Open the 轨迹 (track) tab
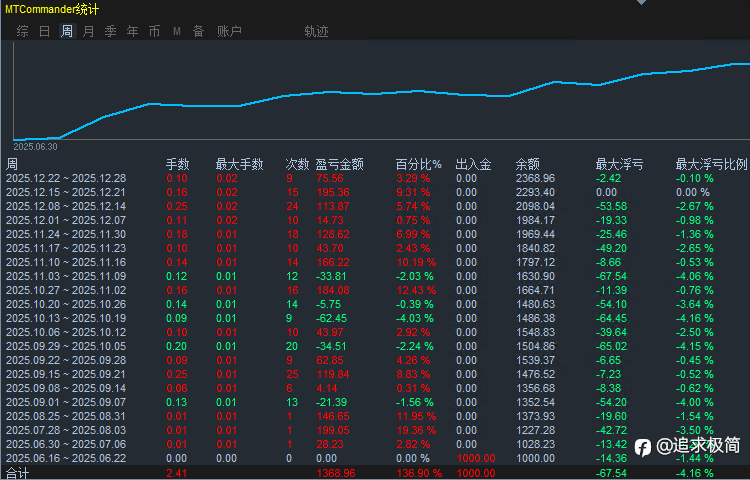 [x=316, y=31]
